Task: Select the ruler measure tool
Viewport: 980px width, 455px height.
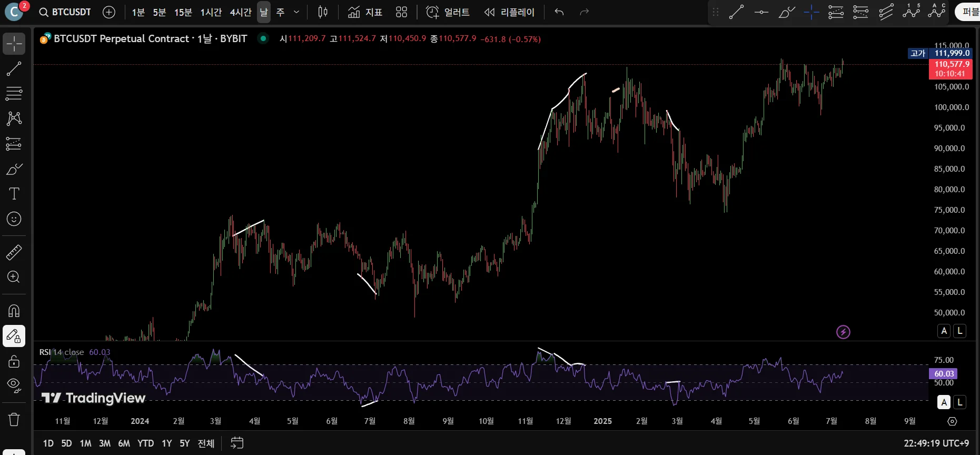Action: click(x=14, y=252)
